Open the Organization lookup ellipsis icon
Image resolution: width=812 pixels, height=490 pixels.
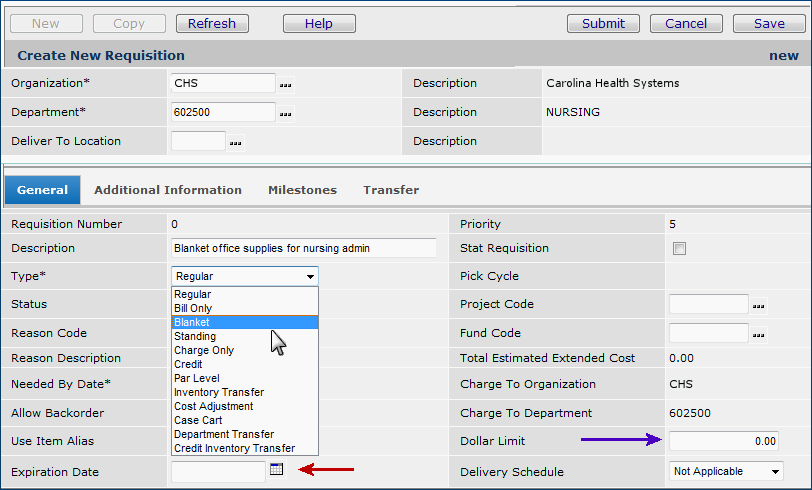286,85
